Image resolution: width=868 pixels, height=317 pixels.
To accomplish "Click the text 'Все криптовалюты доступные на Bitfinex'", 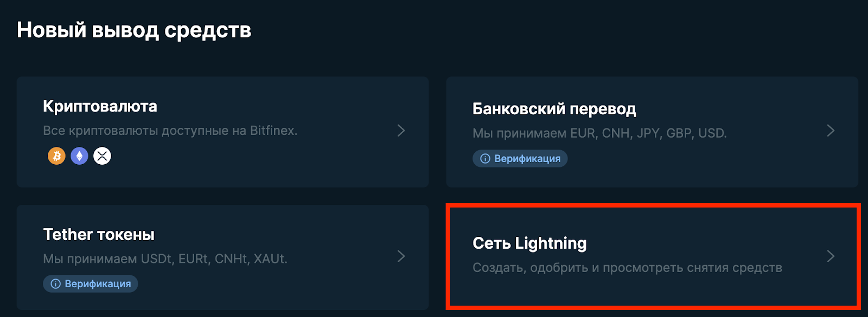I will (170, 131).
